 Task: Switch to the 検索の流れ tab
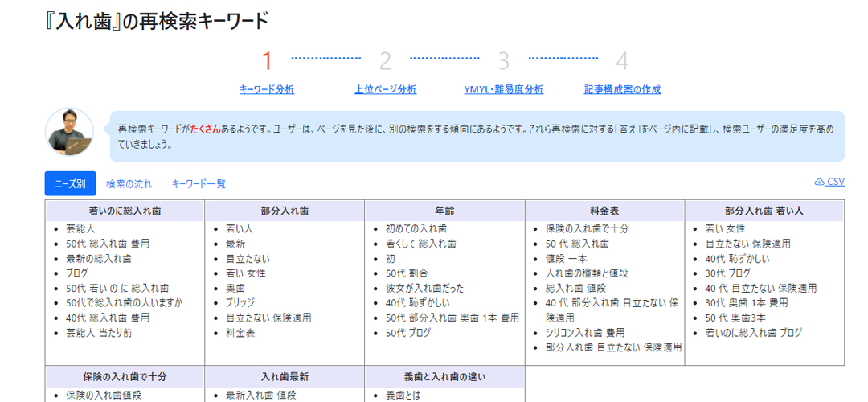[x=129, y=183]
